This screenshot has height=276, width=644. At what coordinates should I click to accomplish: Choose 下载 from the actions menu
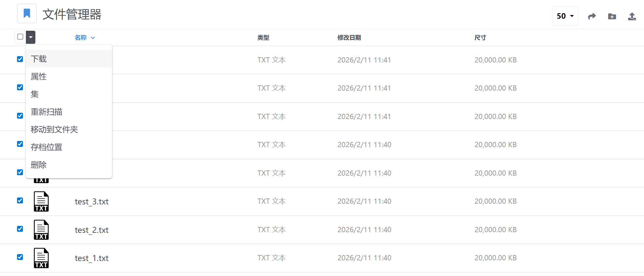point(39,59)
